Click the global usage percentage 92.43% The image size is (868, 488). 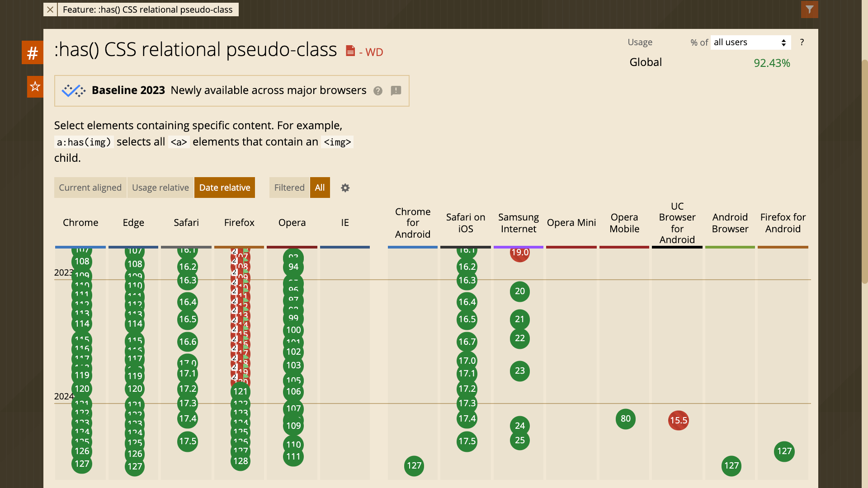tap(771, 62)
